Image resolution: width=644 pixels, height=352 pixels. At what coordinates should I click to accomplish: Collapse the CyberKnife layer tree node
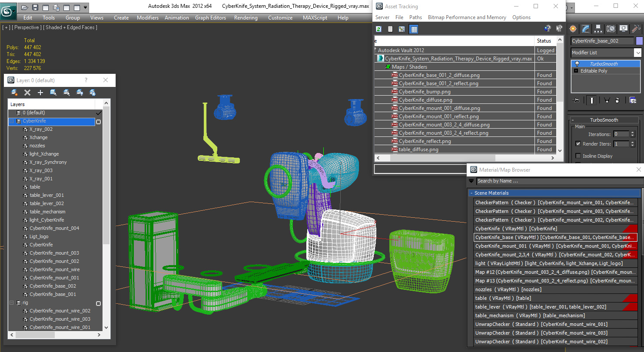click(12, 121)
